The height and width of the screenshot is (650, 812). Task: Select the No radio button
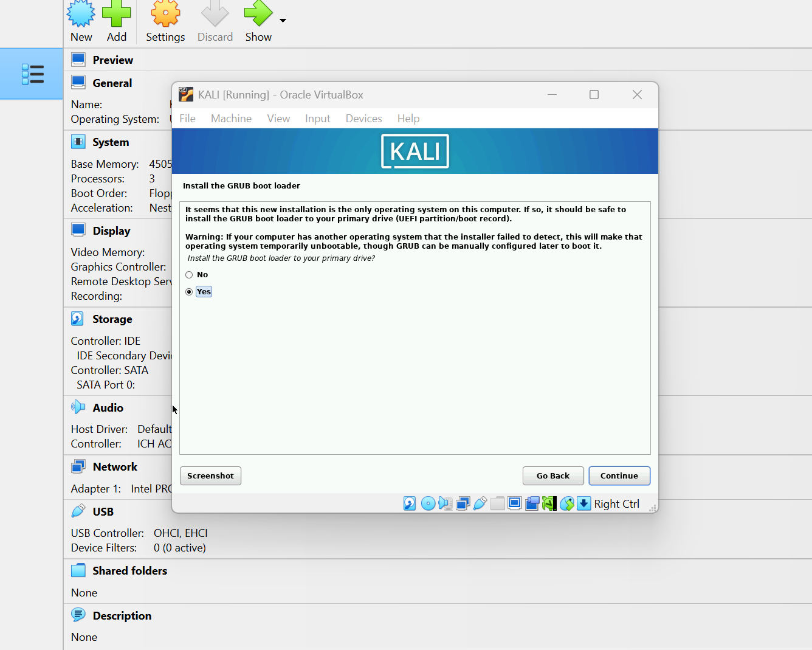pyautogui.click(x=189, y=275)
